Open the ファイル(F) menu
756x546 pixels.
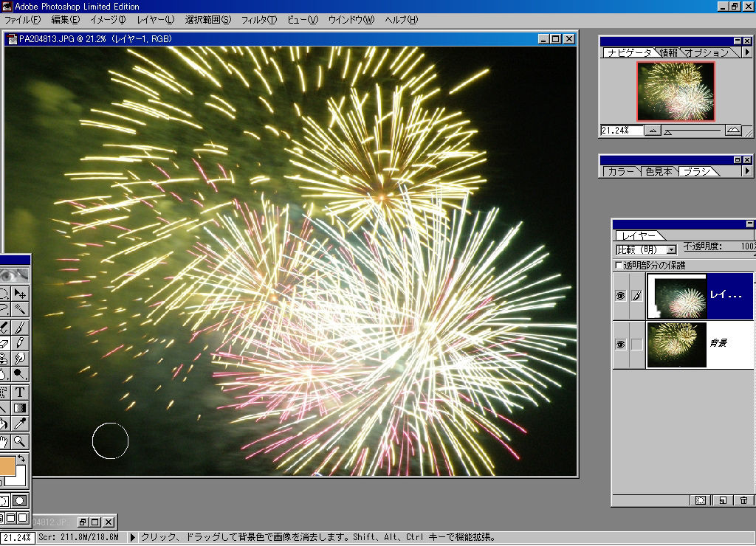point(23,20)
